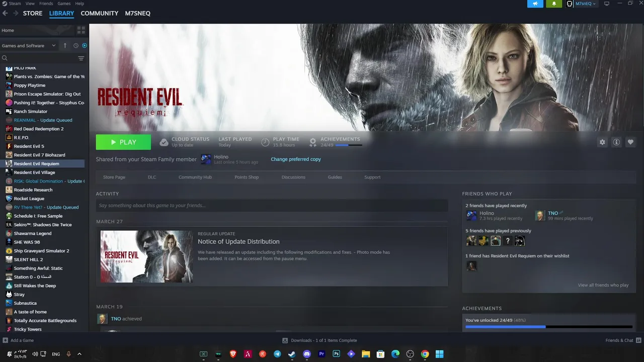
Task: Open the M7snEQ account dropdown
Action: click(585, 4)
